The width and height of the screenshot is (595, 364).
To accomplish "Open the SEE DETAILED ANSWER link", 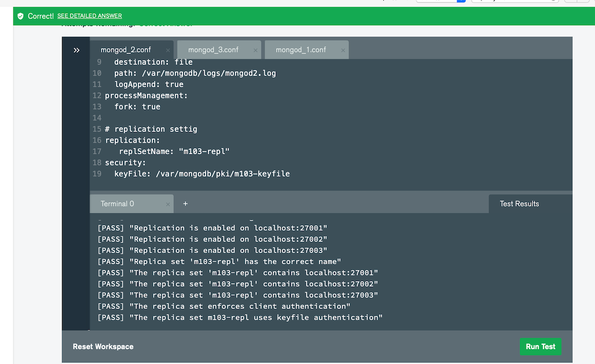I will point(90,16).
